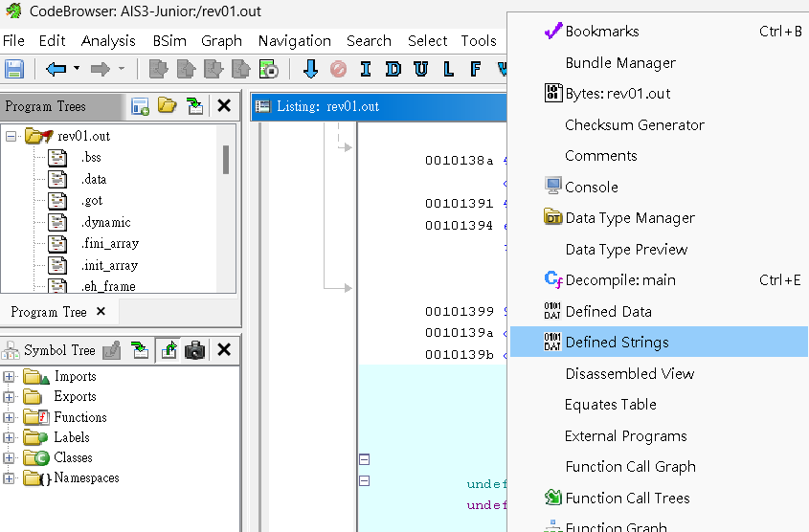Click the Program Trees navigation arrow icon

pos(195,105)
